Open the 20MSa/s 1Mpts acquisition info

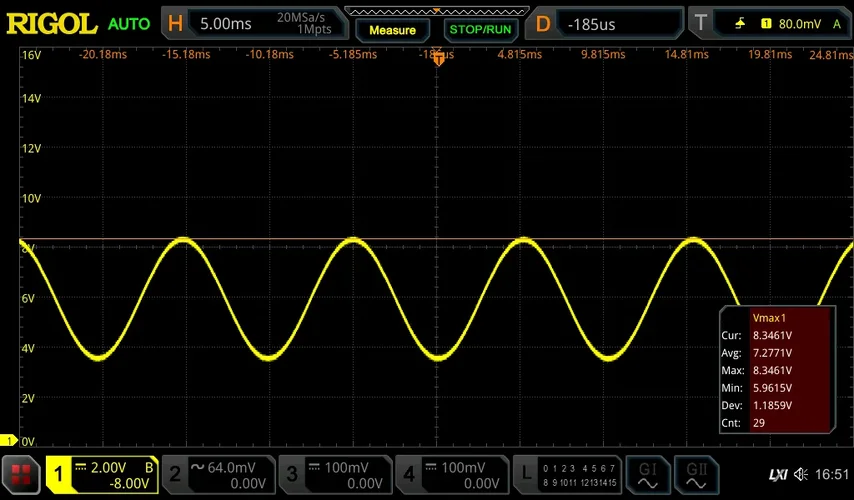[303, 23]
